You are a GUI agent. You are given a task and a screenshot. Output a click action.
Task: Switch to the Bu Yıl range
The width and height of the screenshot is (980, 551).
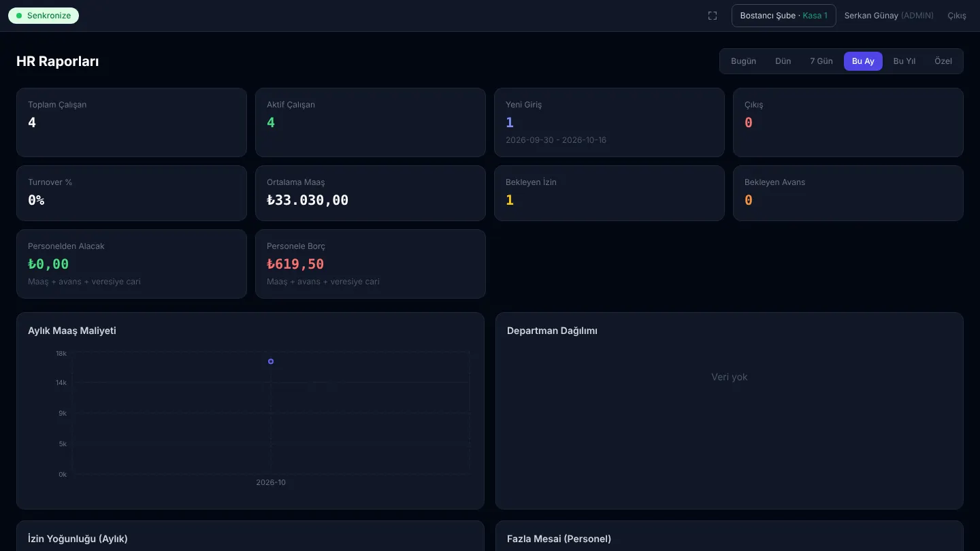[x=904, y=61]
